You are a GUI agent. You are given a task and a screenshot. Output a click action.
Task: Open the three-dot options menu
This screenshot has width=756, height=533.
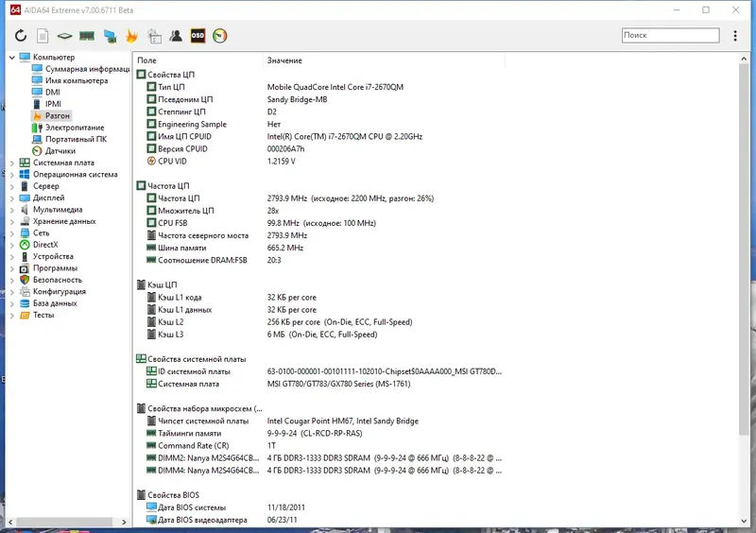(735, 36)
